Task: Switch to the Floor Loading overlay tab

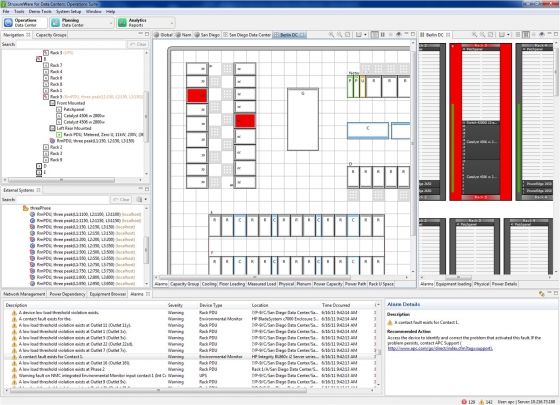Action: (x=232, y=284)
